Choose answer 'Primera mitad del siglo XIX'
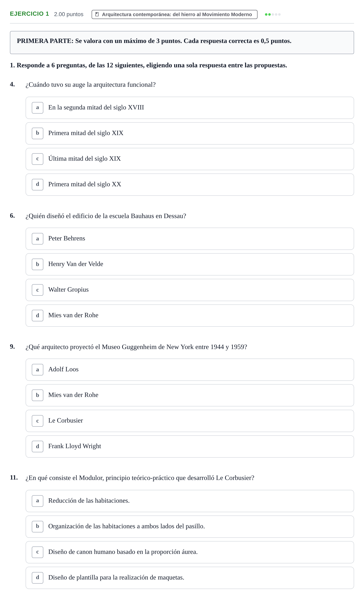This screenshot has width=364, height=608. 190,133
